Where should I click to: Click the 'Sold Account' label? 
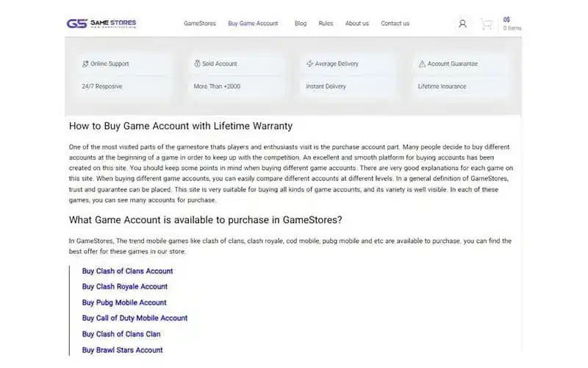[x=220, y=64]
